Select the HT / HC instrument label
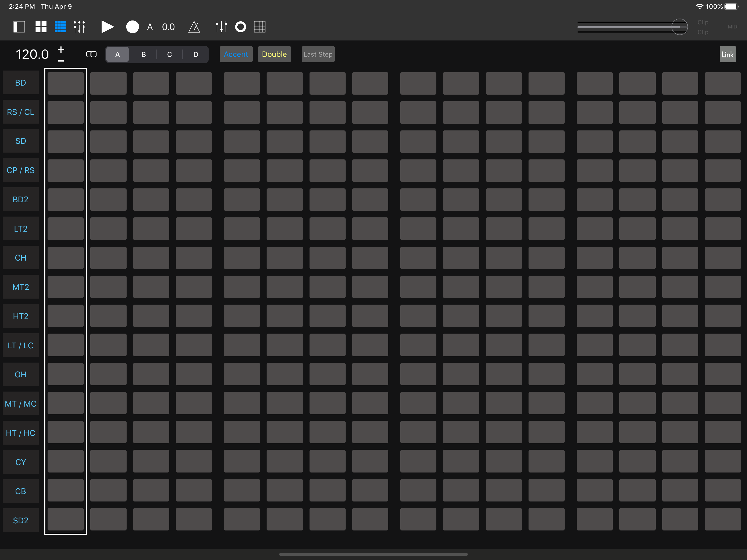Viewport: 747px width, 560px height. click(21, 433)
